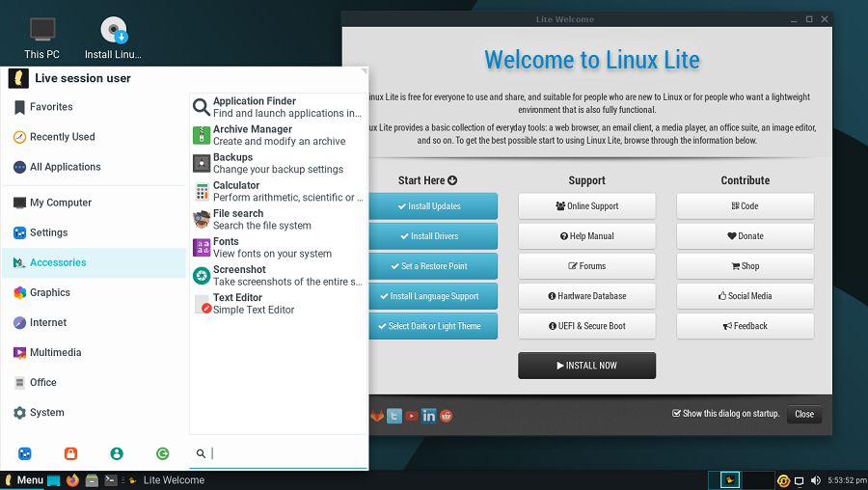Open the LinkedIn link in Lite Welcome
This screenshot has height=490, width=868.
pyautogui.click(x=429, y=416)
